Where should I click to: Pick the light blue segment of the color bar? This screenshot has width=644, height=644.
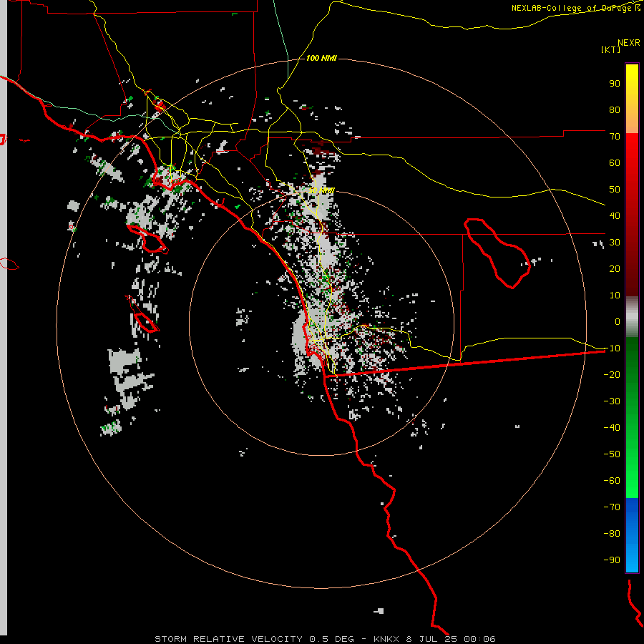[632, 557]
